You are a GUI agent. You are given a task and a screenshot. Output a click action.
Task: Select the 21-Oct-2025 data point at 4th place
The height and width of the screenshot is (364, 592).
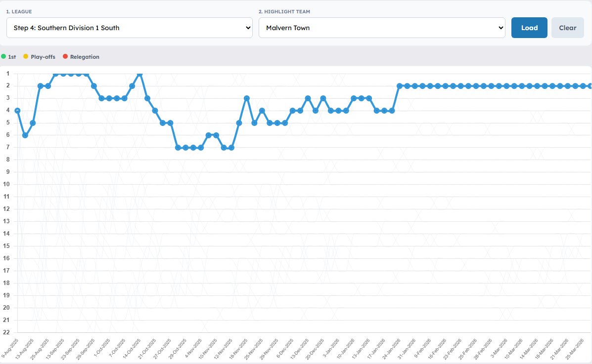pyautogui.click(x=155, y=111)
